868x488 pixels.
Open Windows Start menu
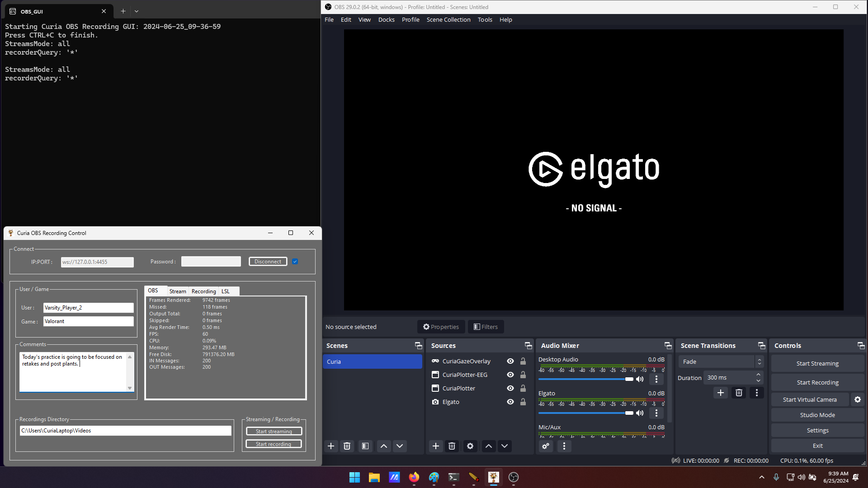click(354, 477)
